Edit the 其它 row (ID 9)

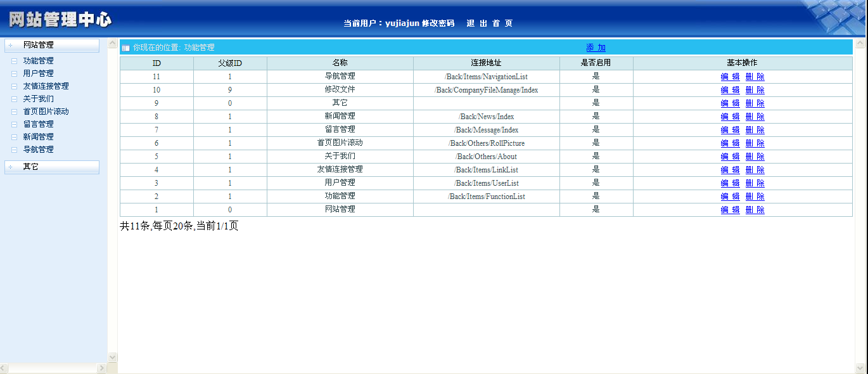click(x=730, y=103)
